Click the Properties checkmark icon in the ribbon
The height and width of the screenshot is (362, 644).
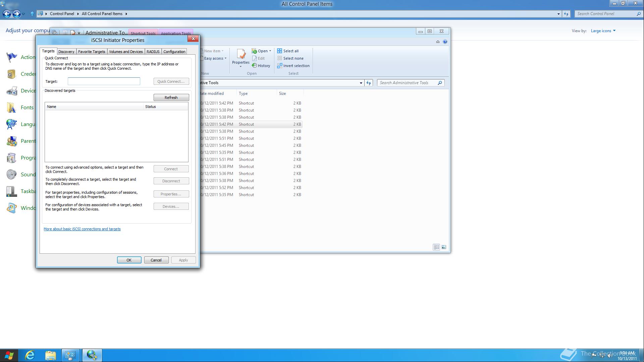(241, 54)
